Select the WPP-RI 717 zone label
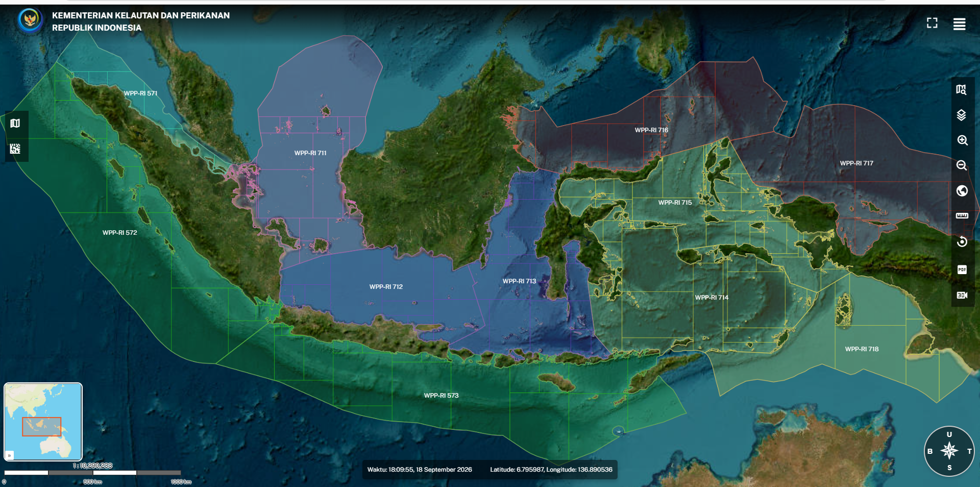This screenshot has width=980, height=487. click(857, 163)
